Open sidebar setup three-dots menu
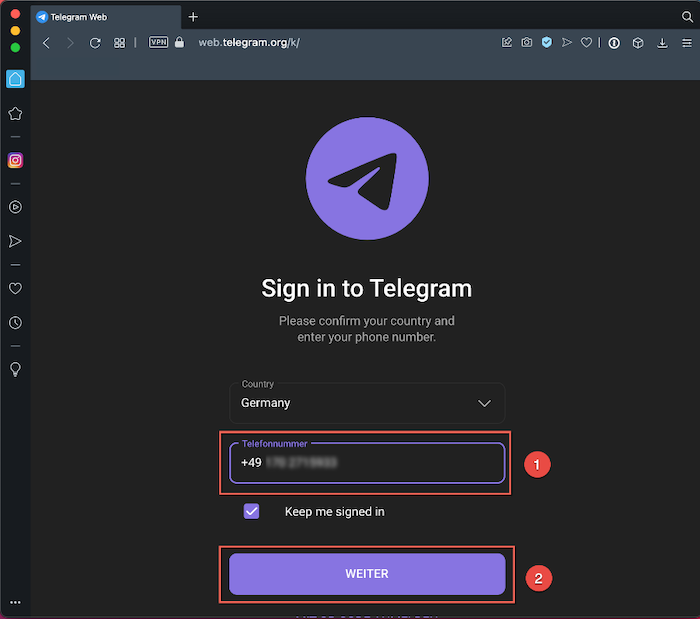This screenshot has width=700, height=619. point(15,602)
